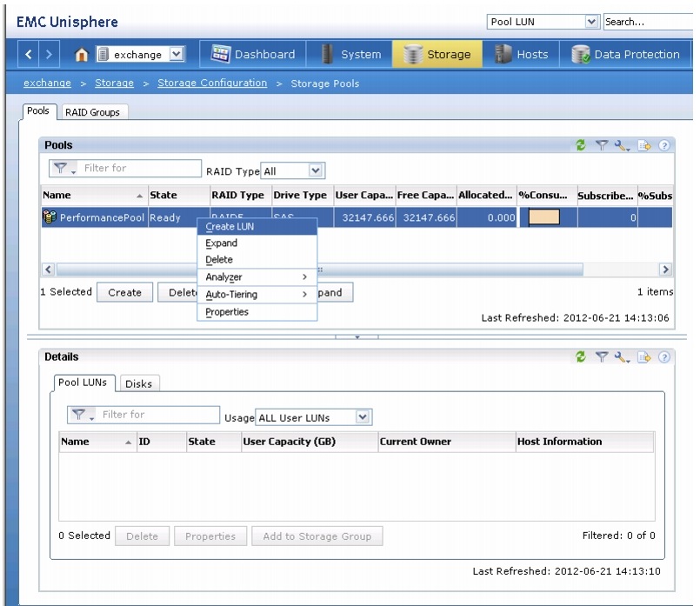Image resolution: width=700 pixels, height=606 pixels.
Task: Choose Create LUN from context menu
Action: [257, 227]
